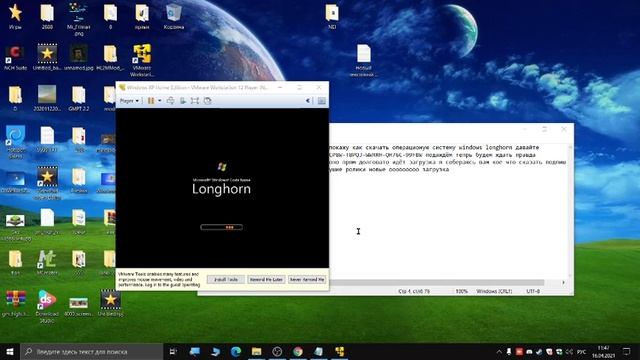Click the taskbar search box
The image size is (640, 360).
click(92, 351)
